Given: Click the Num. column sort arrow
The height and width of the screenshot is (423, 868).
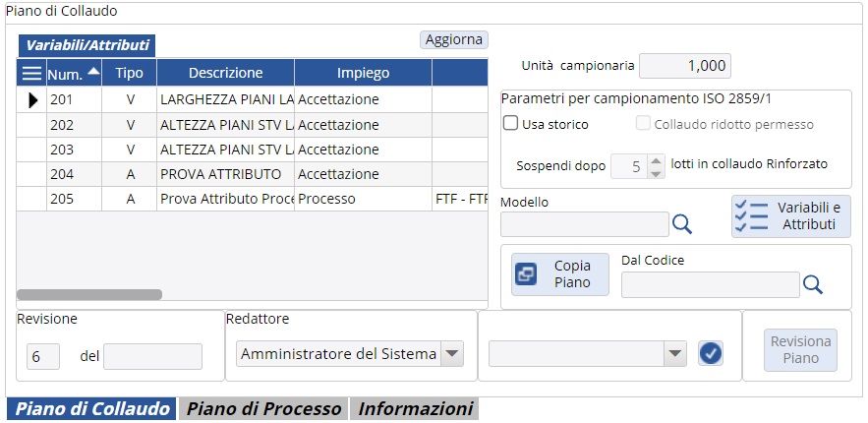Looking at the screenshot, I should (93, 72).
